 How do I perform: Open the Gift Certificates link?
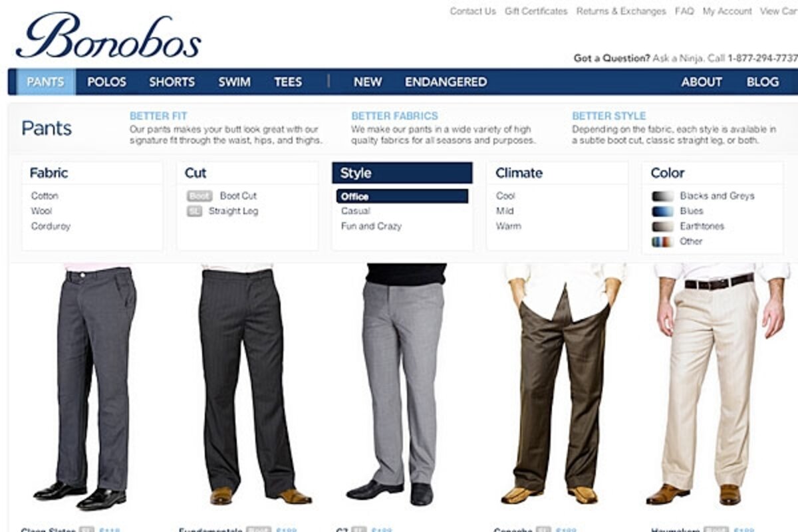pyautogui.click(x=536, y=11)
